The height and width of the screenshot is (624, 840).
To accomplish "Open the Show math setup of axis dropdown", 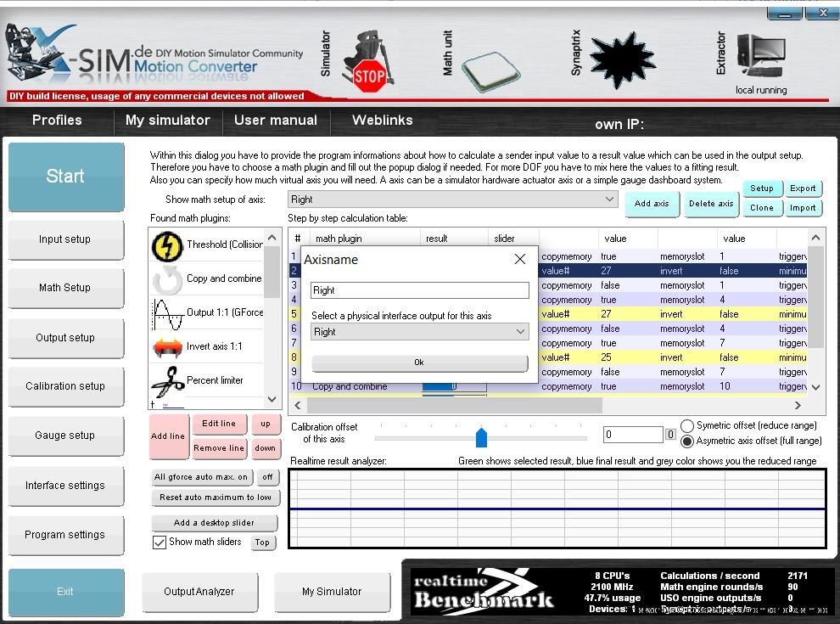I will 453,200.
